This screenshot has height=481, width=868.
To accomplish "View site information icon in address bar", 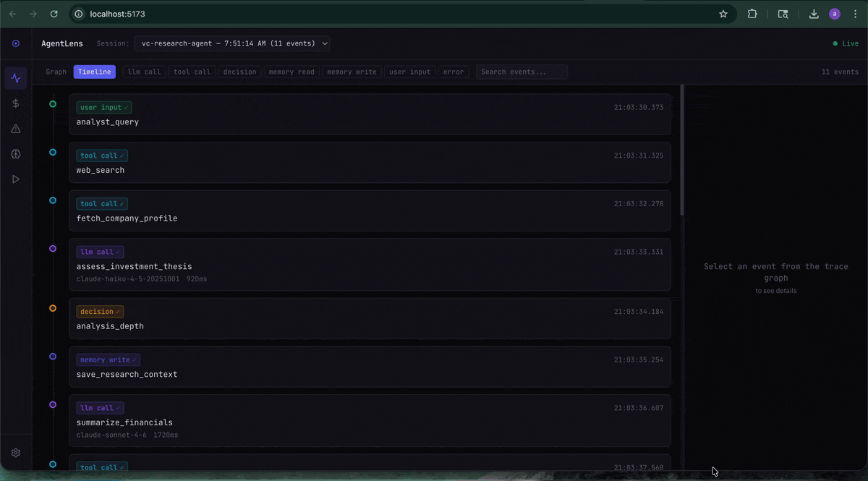I will click(80, 14).
